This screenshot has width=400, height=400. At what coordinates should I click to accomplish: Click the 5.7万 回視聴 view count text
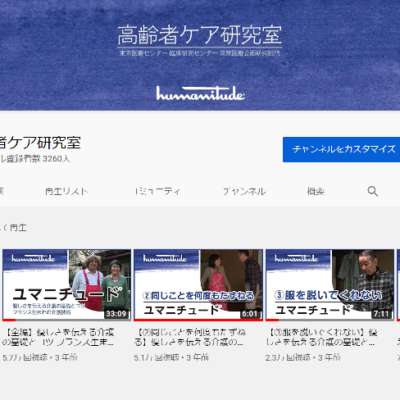[x=25, y=358]
